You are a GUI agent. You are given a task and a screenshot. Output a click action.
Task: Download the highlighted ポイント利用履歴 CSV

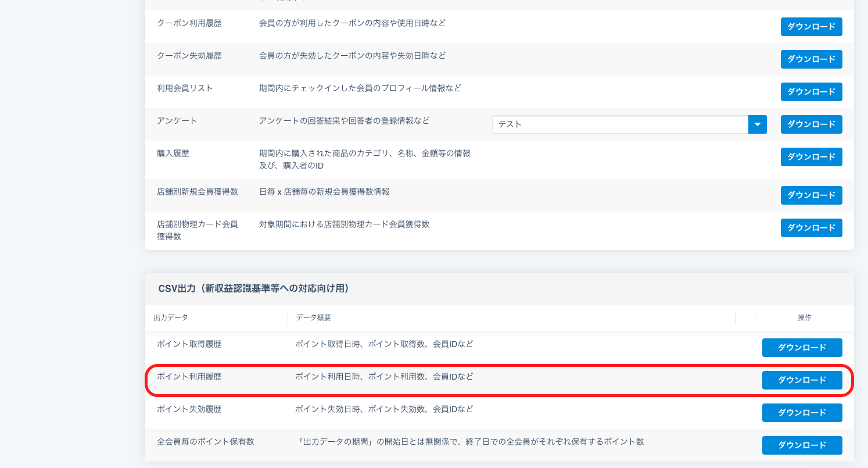click(802, 380)
